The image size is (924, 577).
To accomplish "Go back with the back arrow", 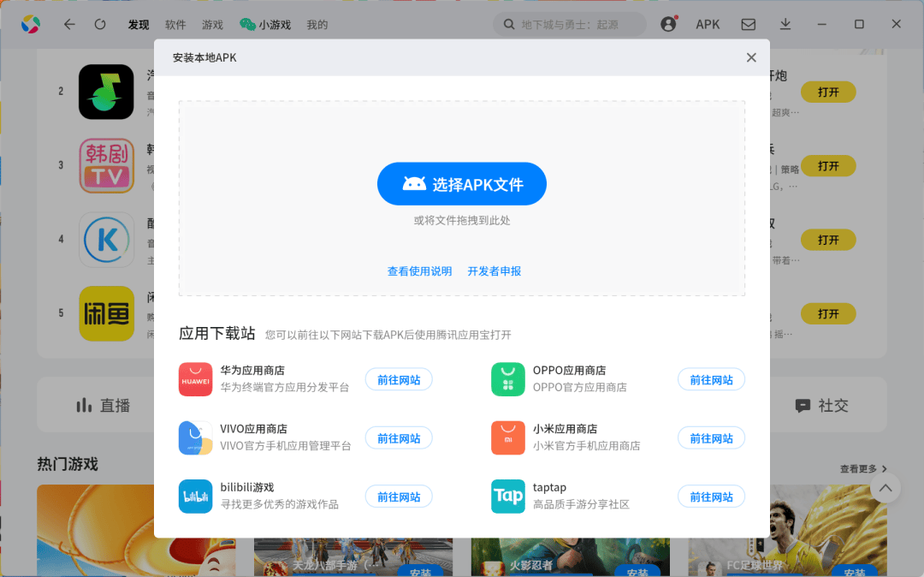I will pyautogui.click(x=69, y=24).
